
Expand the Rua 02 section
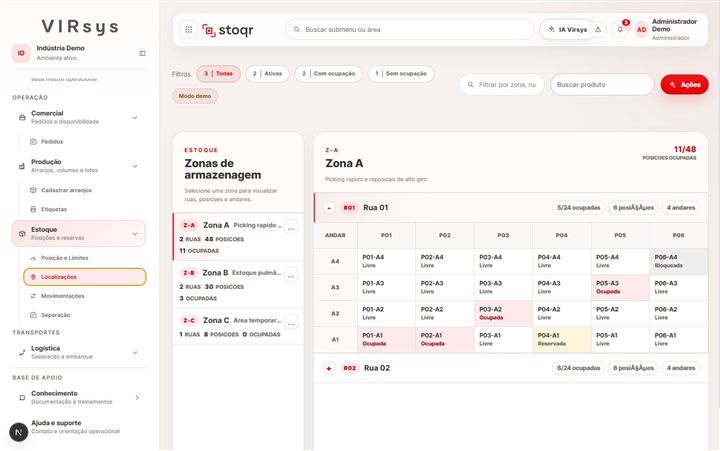[329, 368]
